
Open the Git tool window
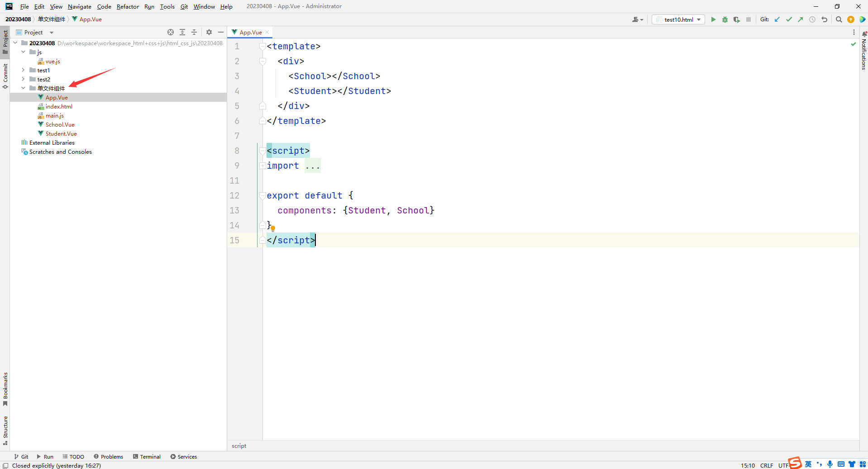21,456
